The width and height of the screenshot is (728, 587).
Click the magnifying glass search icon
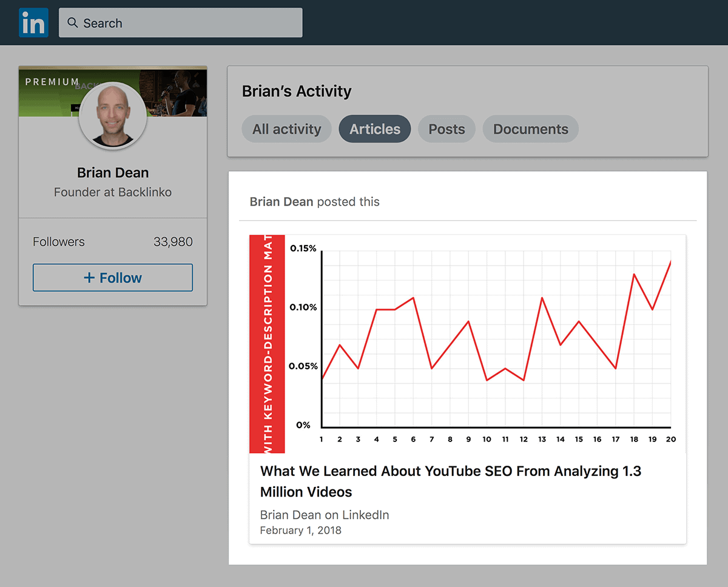72,22
